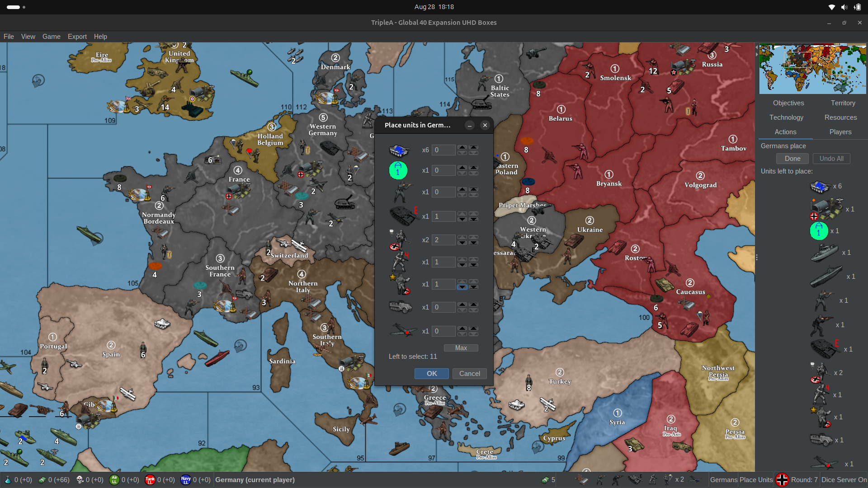The height and width of the screenshot is (488, 868).
Task: Click Done to finish German placement
Action: 793,159
